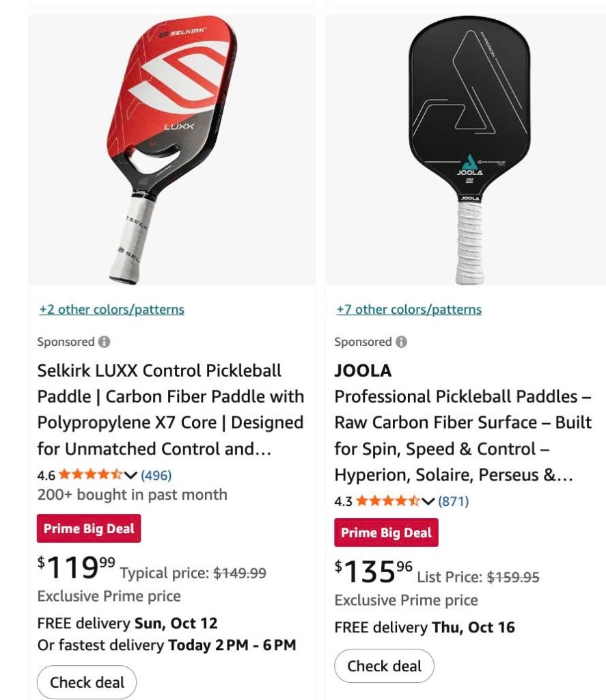Expand the Selkirk rating breakdown chevron
This screenshot has height=700, width=606.
130,475
